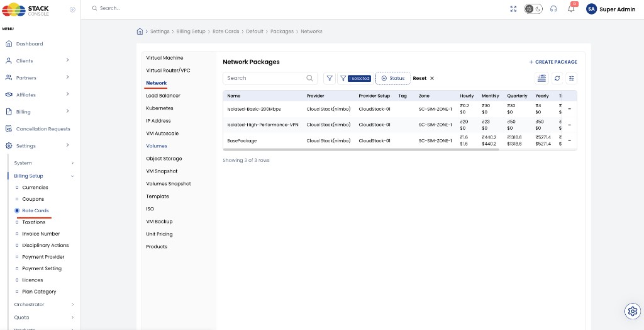Screen dimensions: 644x330
Task: Select Taxations under Billing Setup
Action: (34, 222)
